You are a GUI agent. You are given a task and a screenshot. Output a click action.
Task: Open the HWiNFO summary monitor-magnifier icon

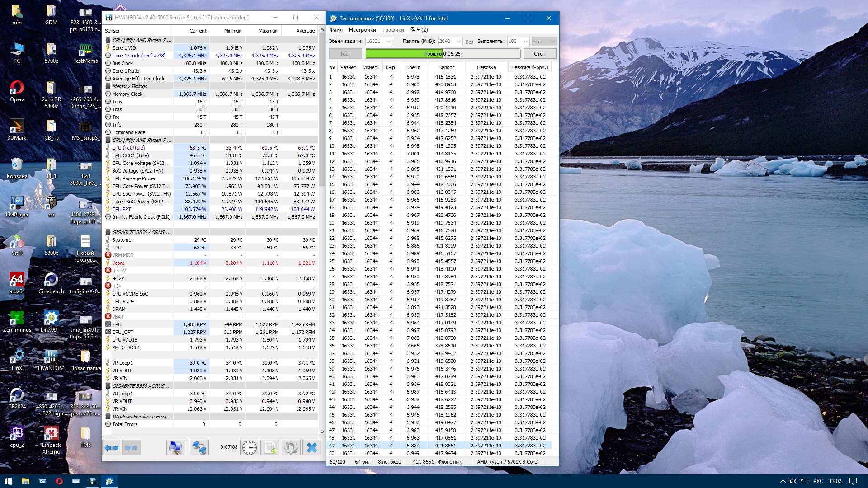pyautogui.click(x=175, y=448)
